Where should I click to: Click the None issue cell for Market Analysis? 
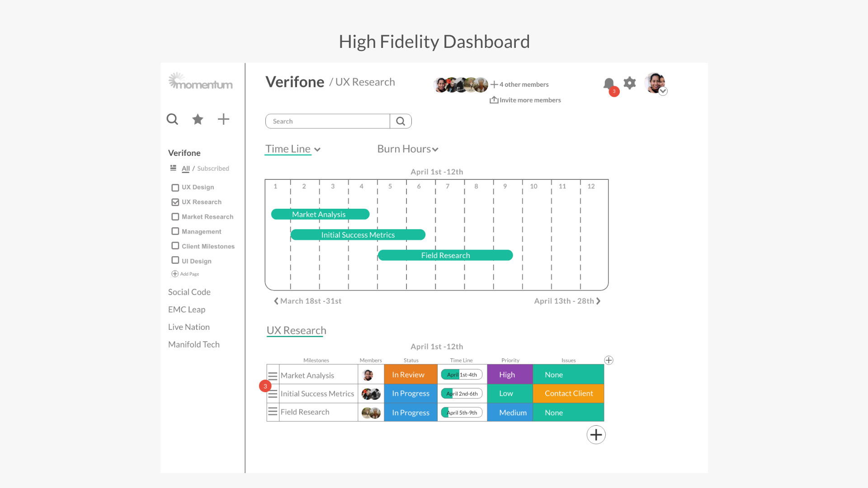pos(569,375)
